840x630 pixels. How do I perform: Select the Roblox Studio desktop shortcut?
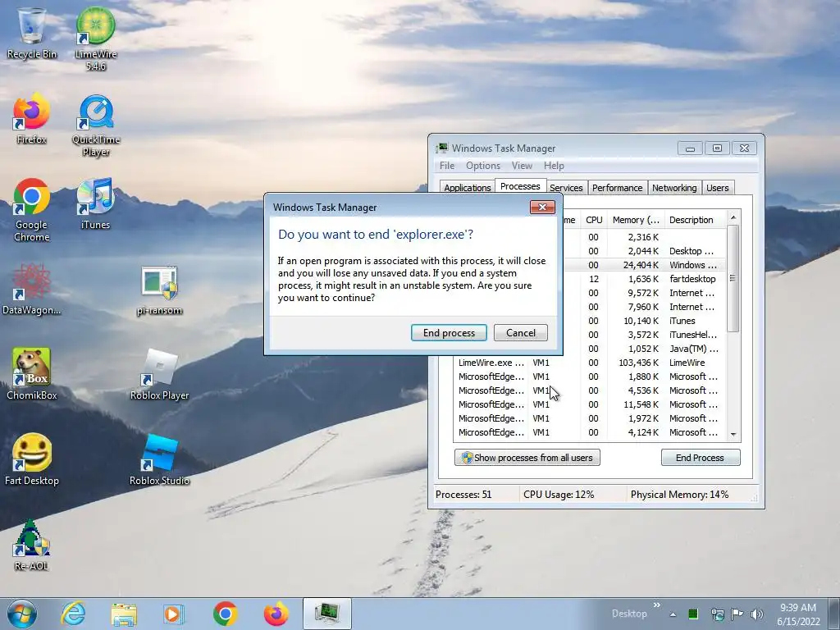[x=160, y=459]
